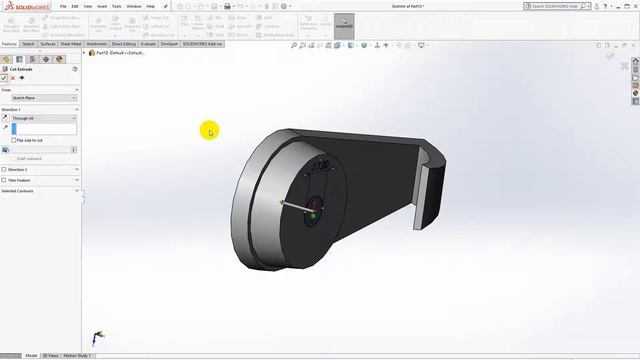Open the Window menu
Viewport: 640px width, 360px height.
point(134,6)
